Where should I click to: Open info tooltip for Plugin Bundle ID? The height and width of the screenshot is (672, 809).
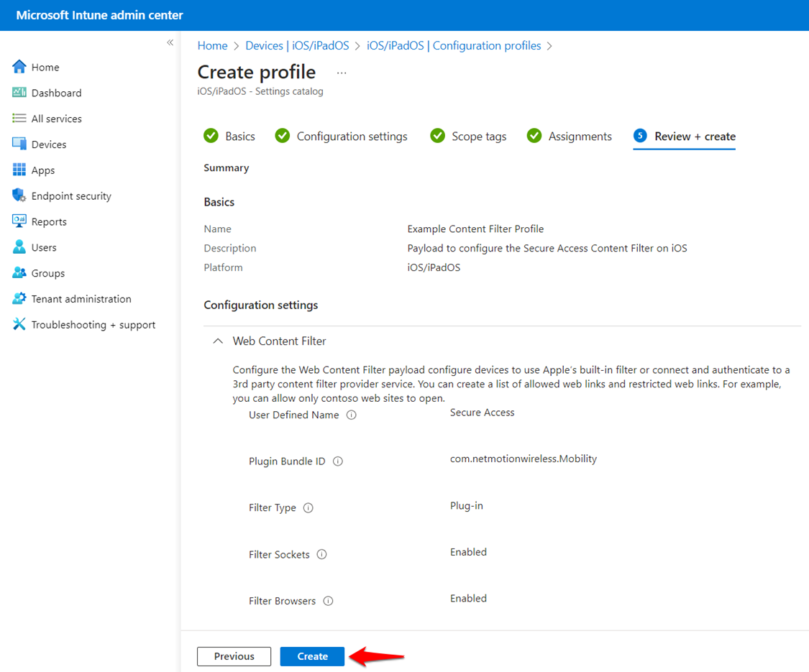tap(338, 461)
